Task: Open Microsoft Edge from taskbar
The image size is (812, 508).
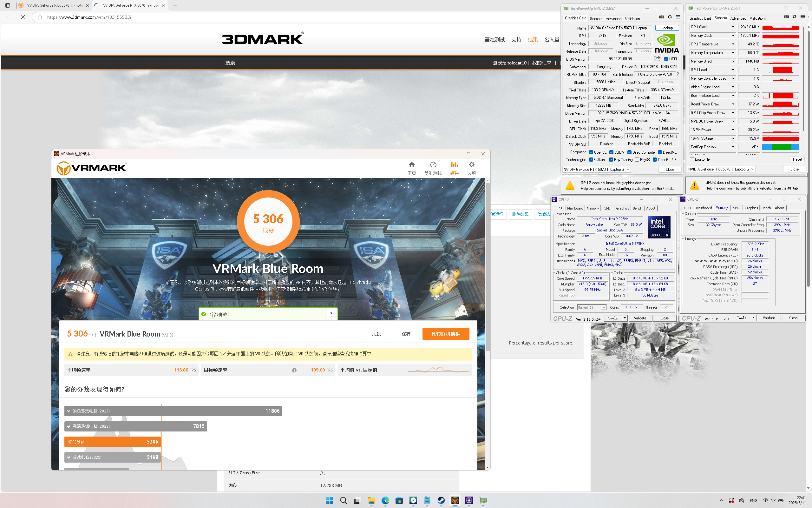Action: click(x=385, y=500)
